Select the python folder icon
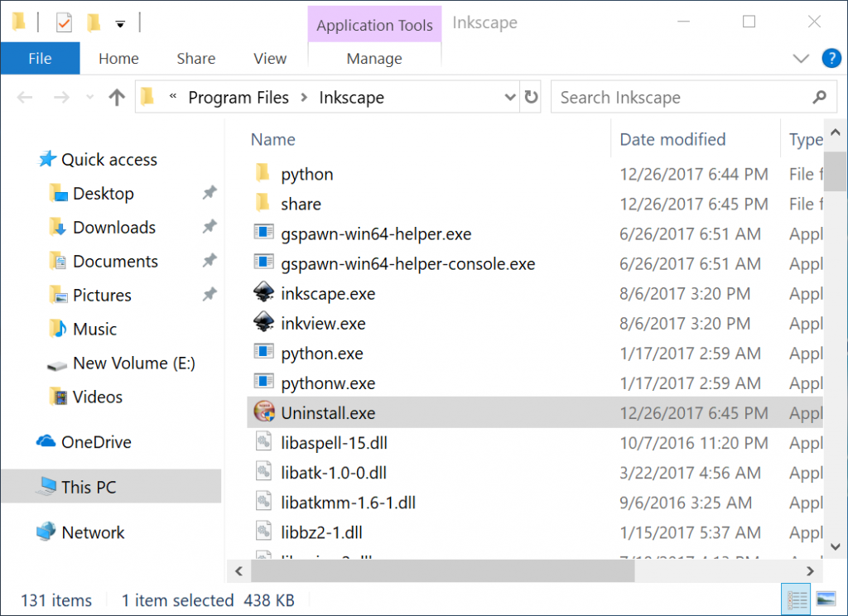 click(x=263, y=174)
